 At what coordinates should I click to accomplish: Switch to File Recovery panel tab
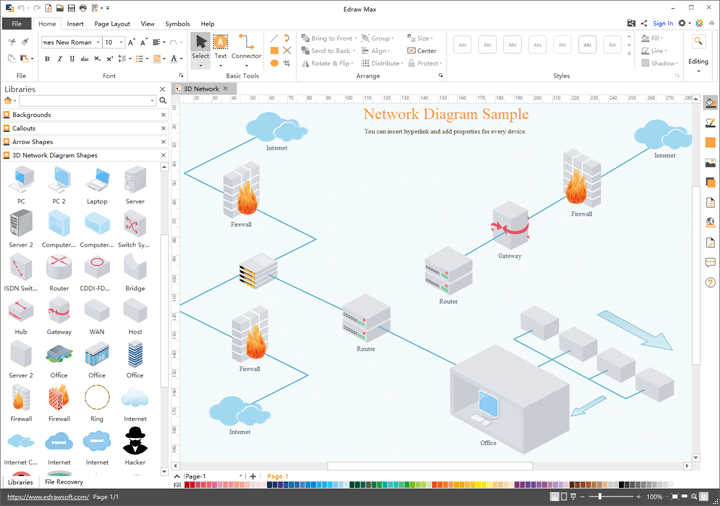tap(64, 482)
